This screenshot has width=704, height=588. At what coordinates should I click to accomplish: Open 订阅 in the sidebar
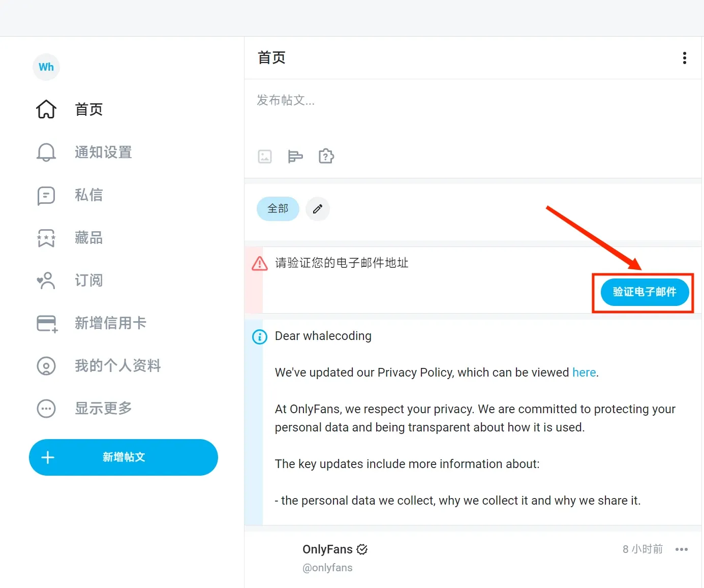89,281
